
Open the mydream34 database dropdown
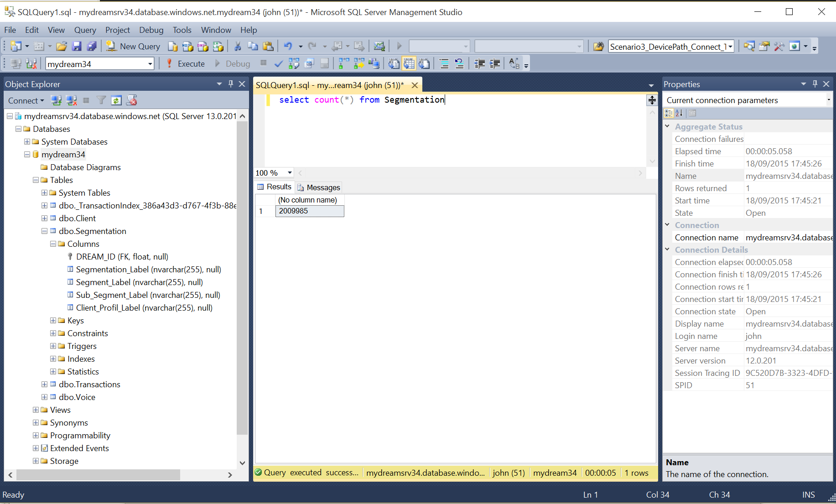click(x=150, y=64)
